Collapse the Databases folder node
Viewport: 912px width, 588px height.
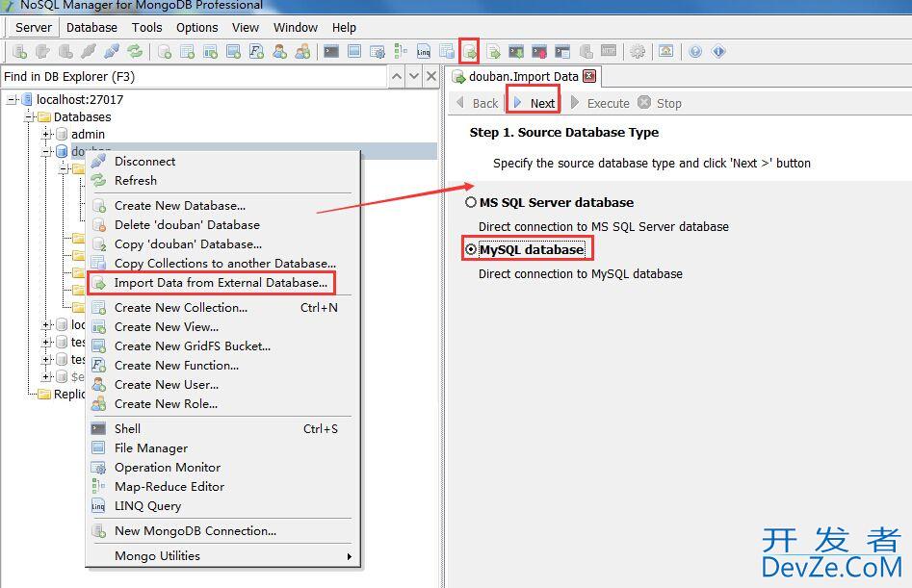click(x=29, y=117)
